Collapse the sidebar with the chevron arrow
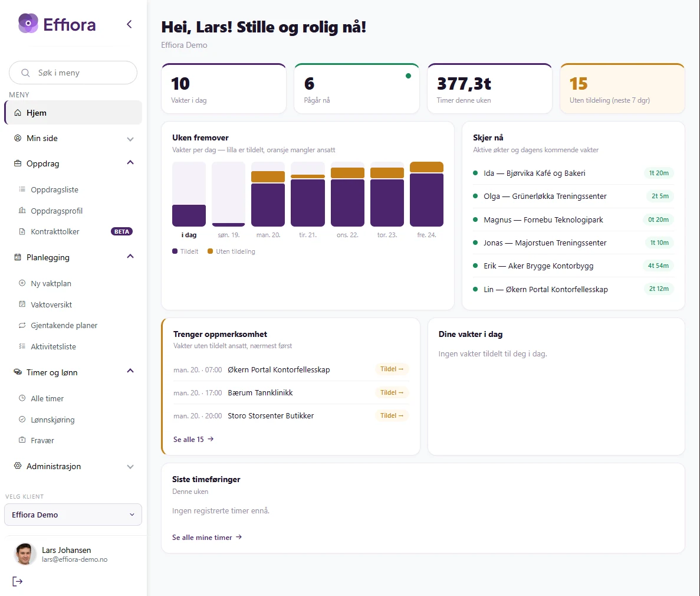The width and height of the screenshot is (700, 596). click(129, 24)
